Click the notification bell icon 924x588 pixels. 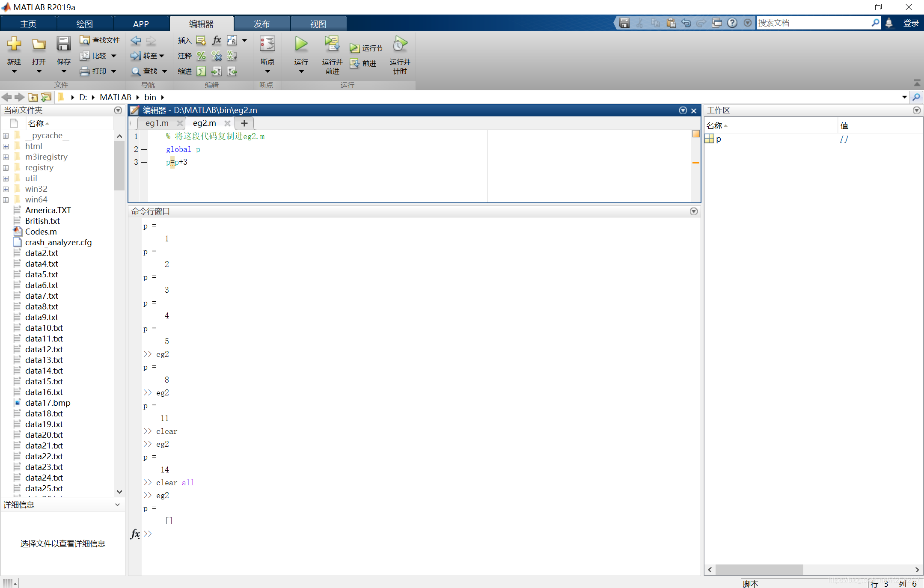click(x=889, y=23)
